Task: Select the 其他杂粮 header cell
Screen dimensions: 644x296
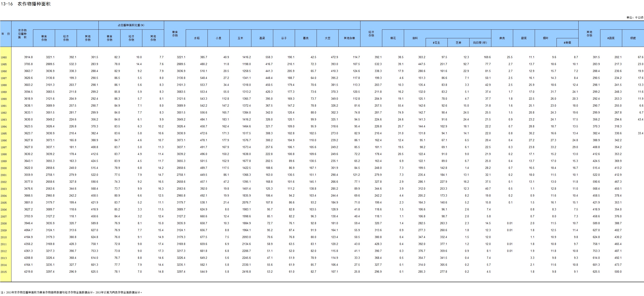Action: pyautogui.click(x=349, y=38)
